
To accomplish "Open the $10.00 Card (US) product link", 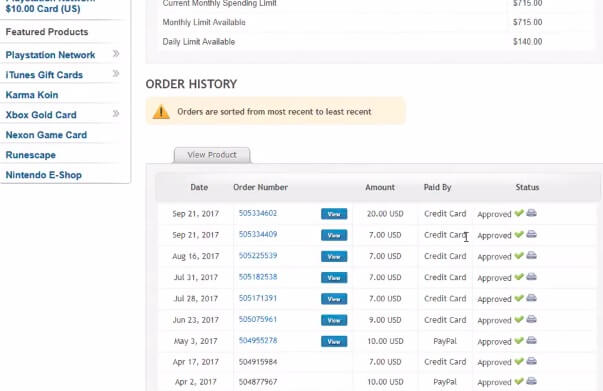I will click(43, 8).
